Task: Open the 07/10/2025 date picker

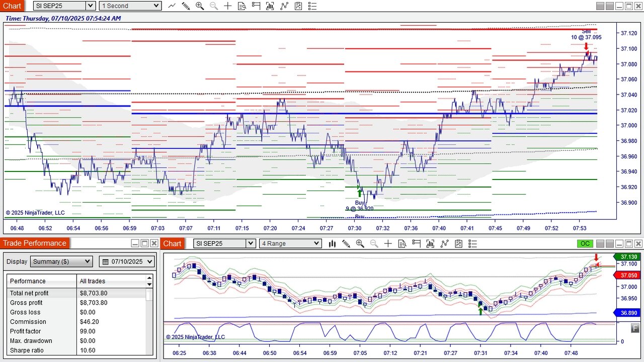Action: click(127, 261)
